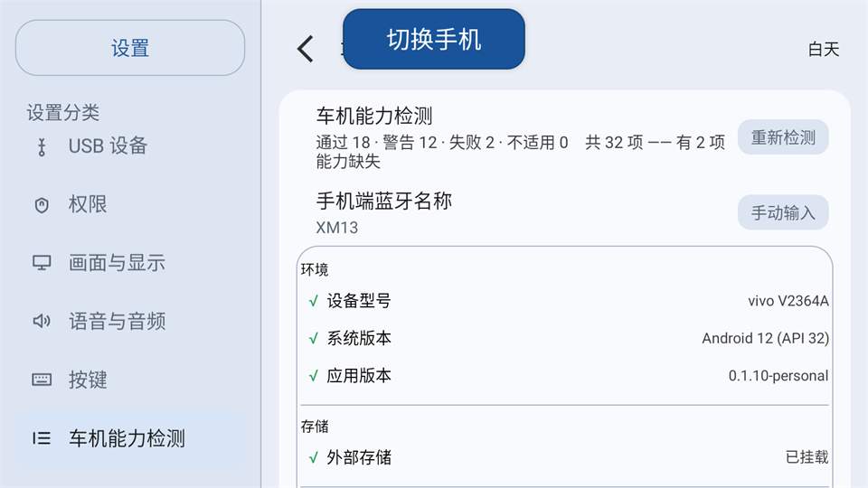Click the 重新检测 button
The height and width of the screenshot is (488, 868).
783,137
